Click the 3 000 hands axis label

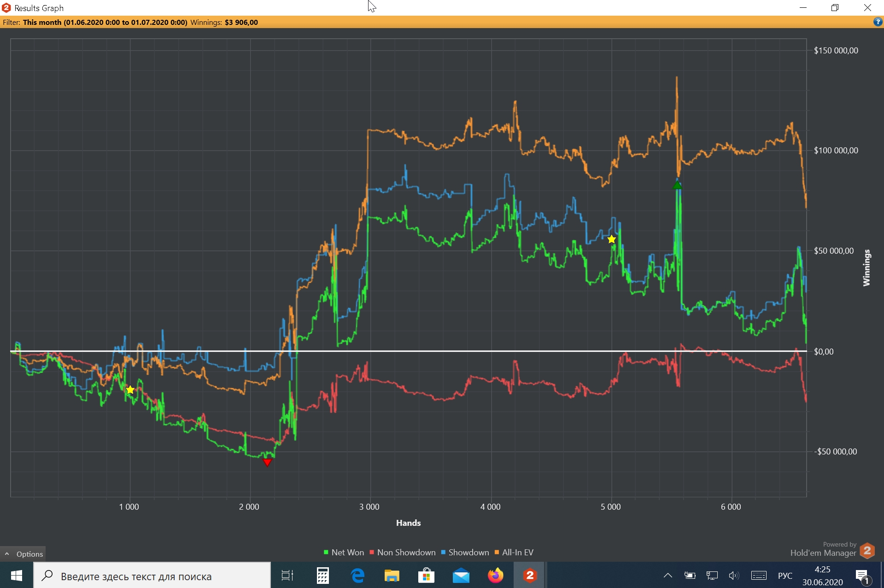click(369, 507)
